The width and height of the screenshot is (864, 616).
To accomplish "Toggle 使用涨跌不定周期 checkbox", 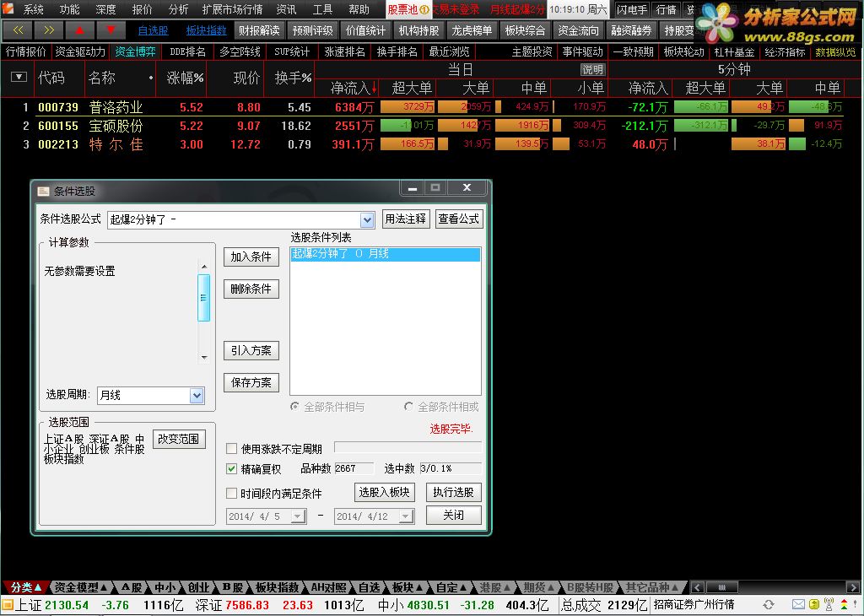I will tap(232, 449).
